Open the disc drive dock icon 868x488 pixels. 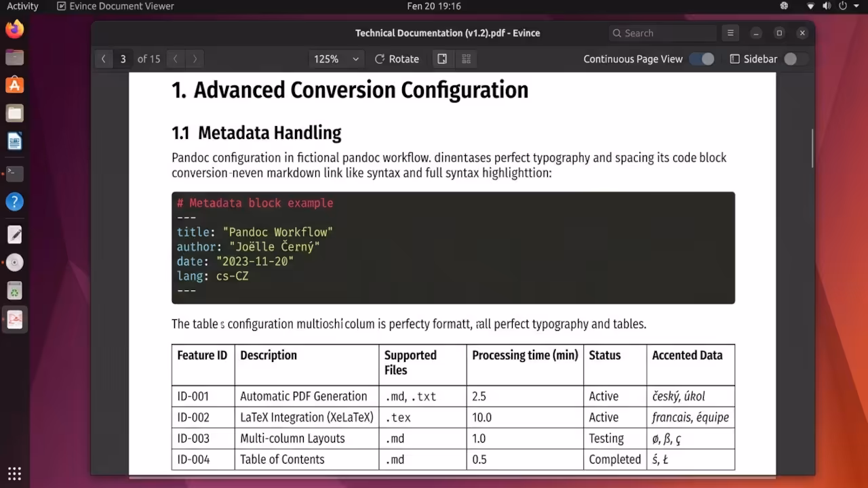click(14, 262)
